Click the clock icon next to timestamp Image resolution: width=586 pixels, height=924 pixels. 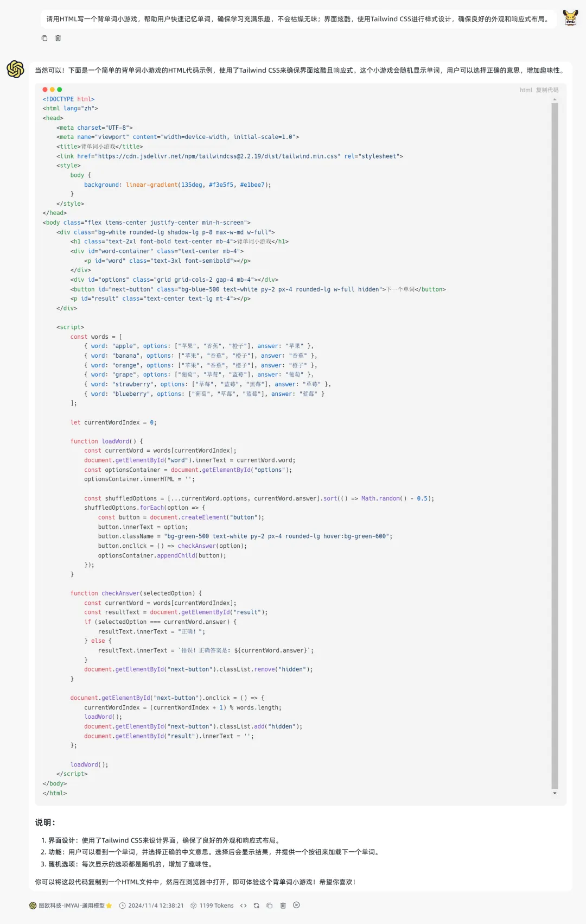click(122, 906)
